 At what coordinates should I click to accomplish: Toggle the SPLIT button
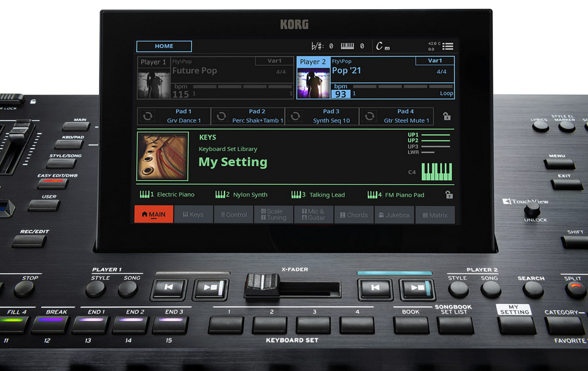(x=576, y=290)
